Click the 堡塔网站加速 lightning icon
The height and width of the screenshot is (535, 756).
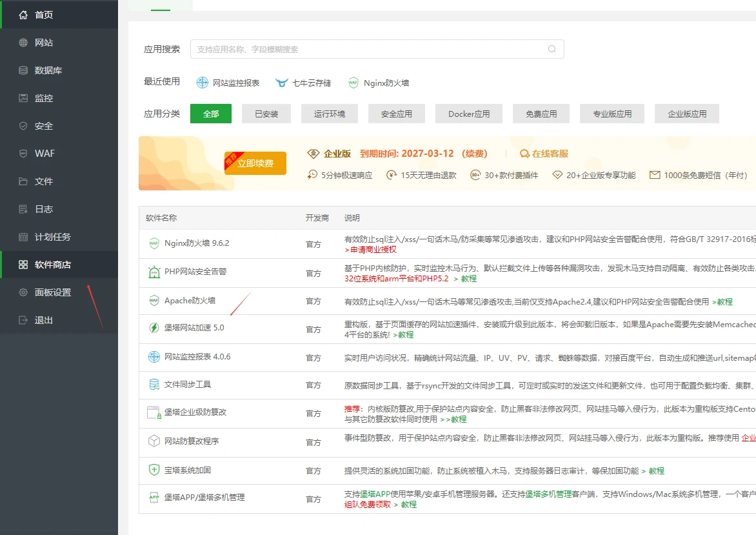click(x=154, y=328)
